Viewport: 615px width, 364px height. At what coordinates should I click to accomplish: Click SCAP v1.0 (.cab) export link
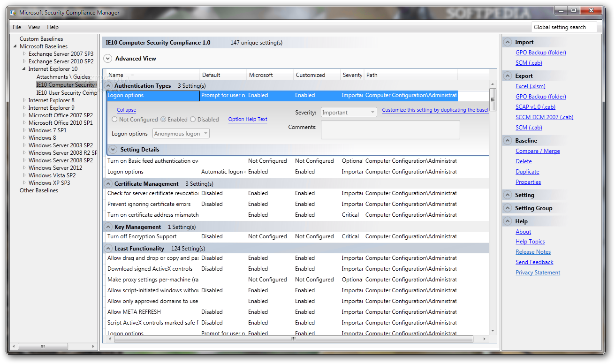click(x=535, y=107)
